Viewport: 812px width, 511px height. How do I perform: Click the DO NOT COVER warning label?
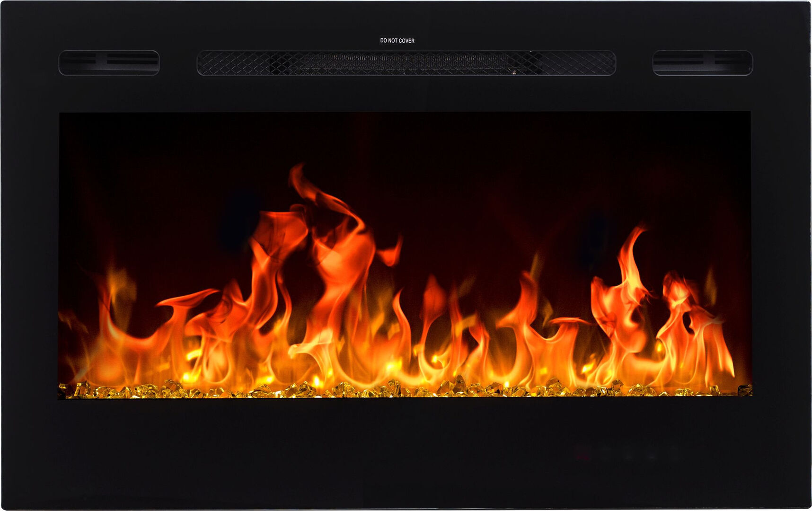point(397,41)
